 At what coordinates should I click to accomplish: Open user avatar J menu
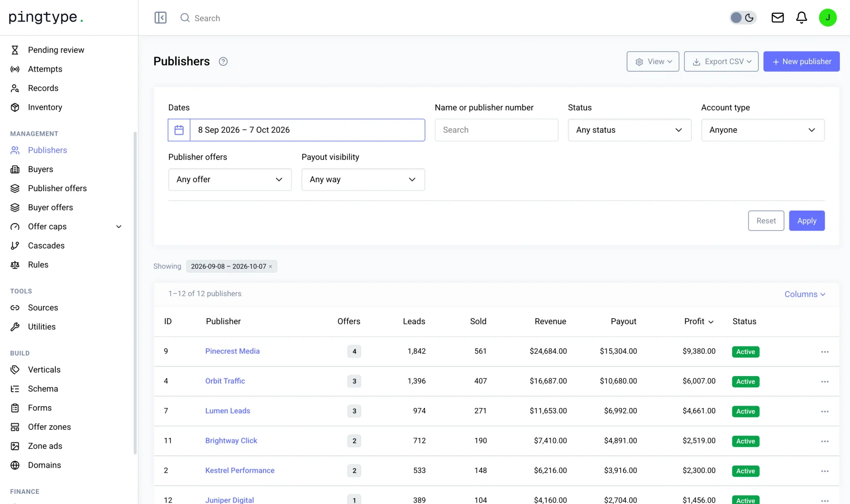pyautogui.click(x=827, y=18)
